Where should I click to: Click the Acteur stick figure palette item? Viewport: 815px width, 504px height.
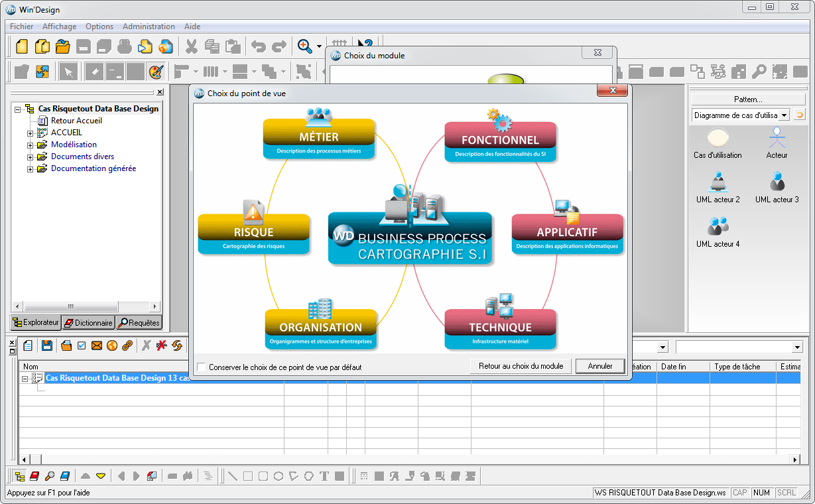tap(777, 143)
